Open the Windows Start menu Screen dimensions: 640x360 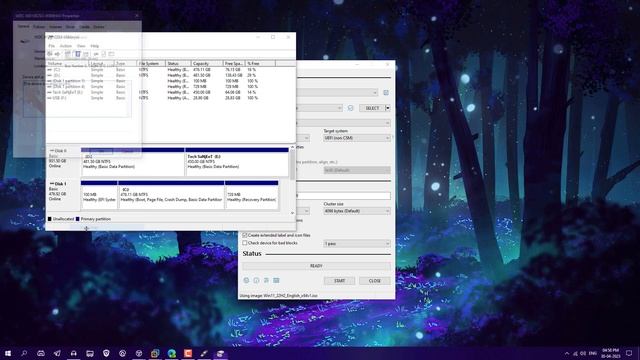[x=8, y=353]
